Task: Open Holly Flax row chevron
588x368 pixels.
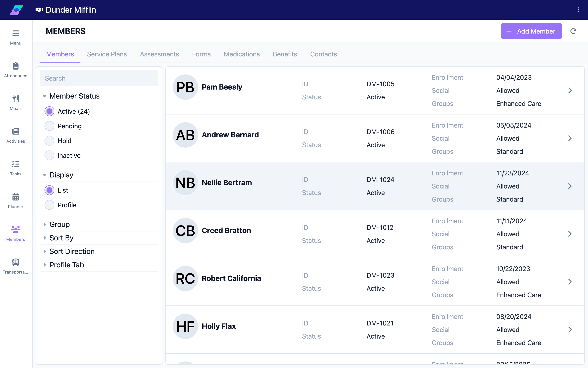Action: point(570,330)
